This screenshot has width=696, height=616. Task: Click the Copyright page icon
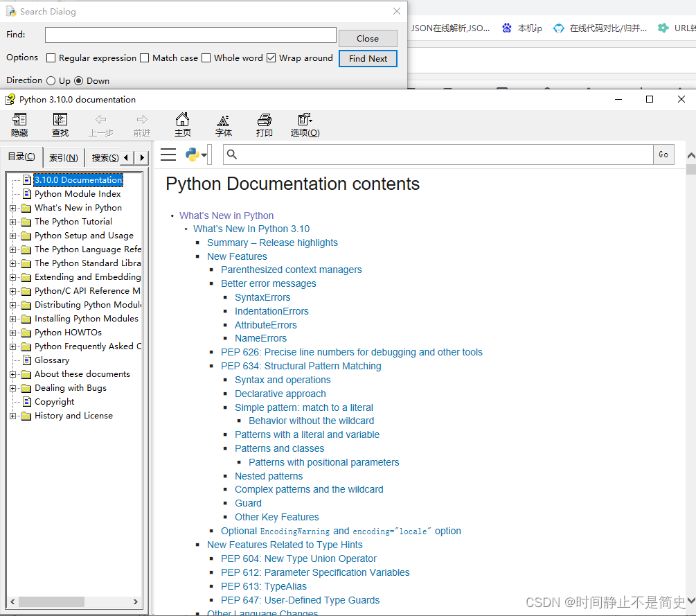pos(27,401)
